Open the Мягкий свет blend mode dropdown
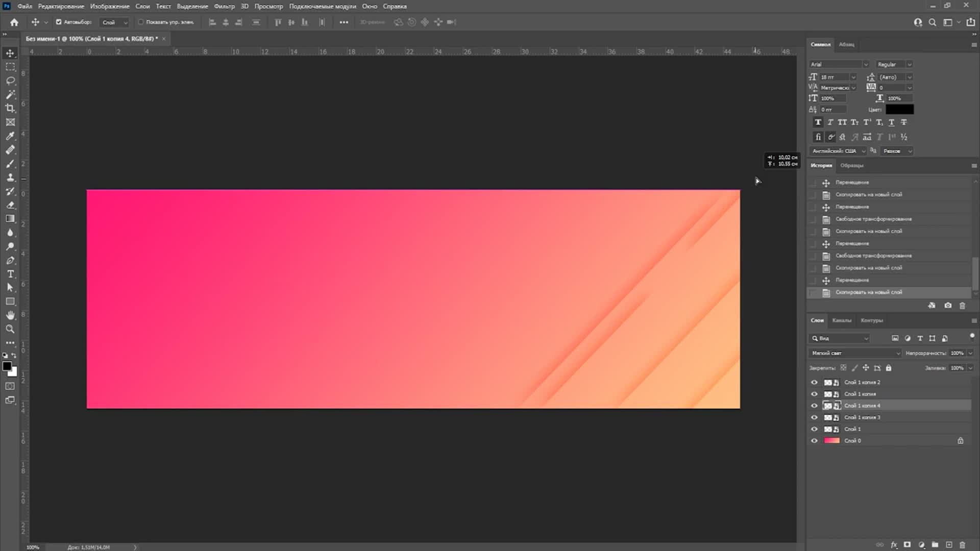The width and height of the screenshot is (980, 551). point(855,353)
